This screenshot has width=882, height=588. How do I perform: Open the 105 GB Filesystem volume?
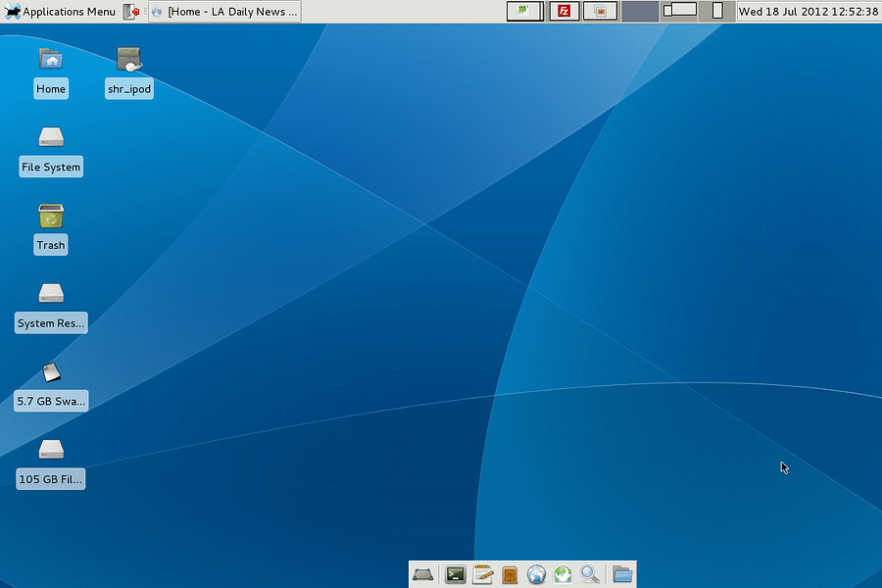coord(51,461)
